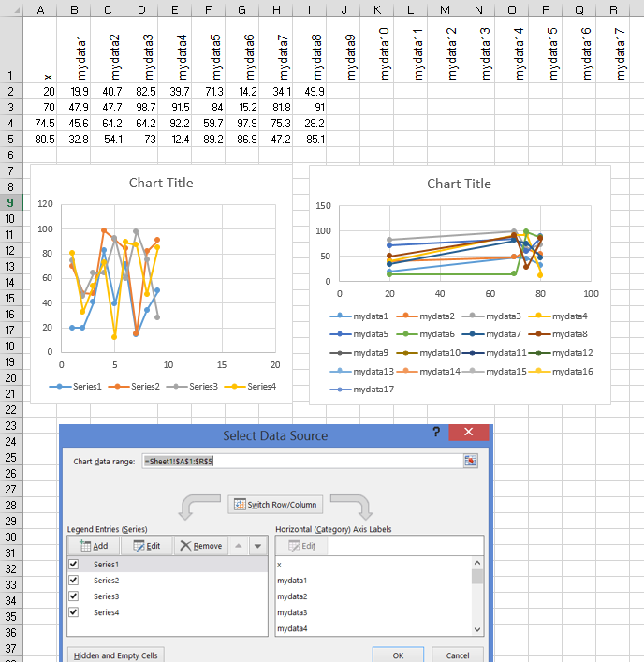Click the mydata1 legend entry in right chart

359,316
